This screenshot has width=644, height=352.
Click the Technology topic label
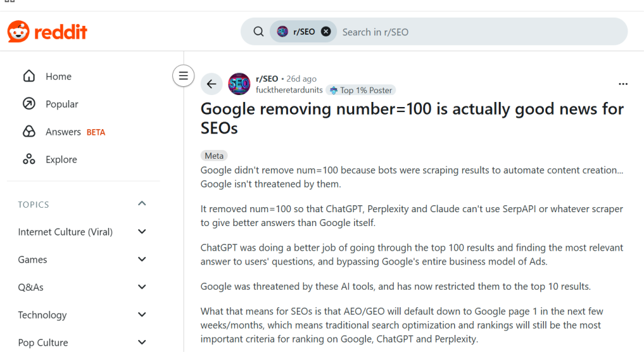click(42, 315)
